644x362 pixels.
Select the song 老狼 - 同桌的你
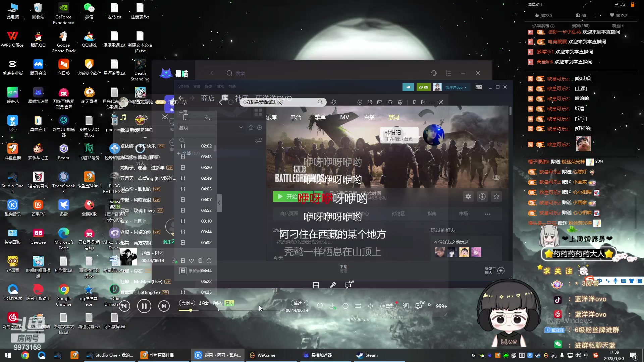click(136, 232)
